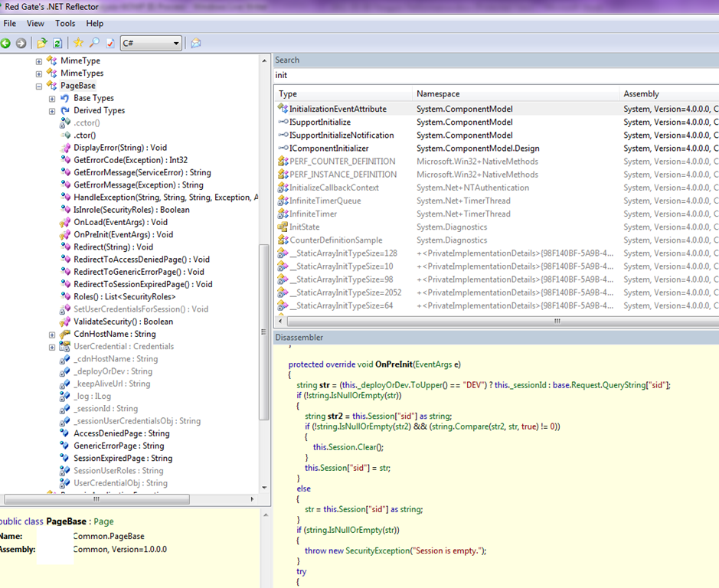This screenshot has width=719, height=588.
Task: Expand the MimeTypes tree node
Action: point(39,73)
